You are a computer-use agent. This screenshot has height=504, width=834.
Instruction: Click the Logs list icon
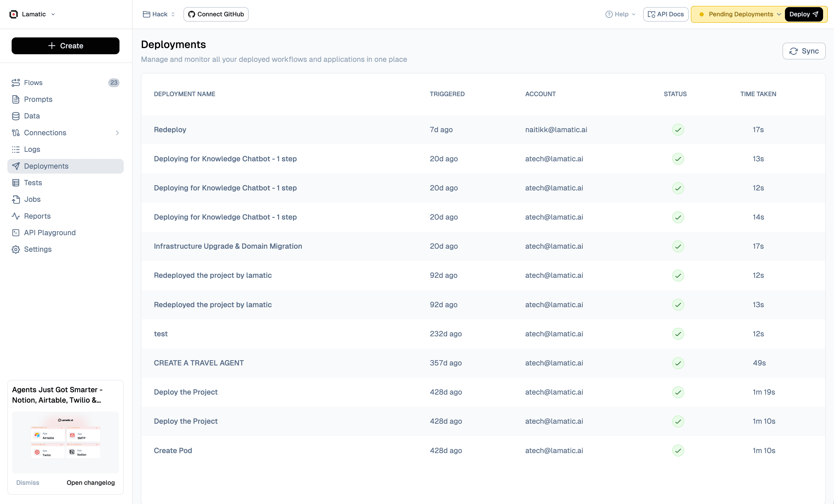16,149
